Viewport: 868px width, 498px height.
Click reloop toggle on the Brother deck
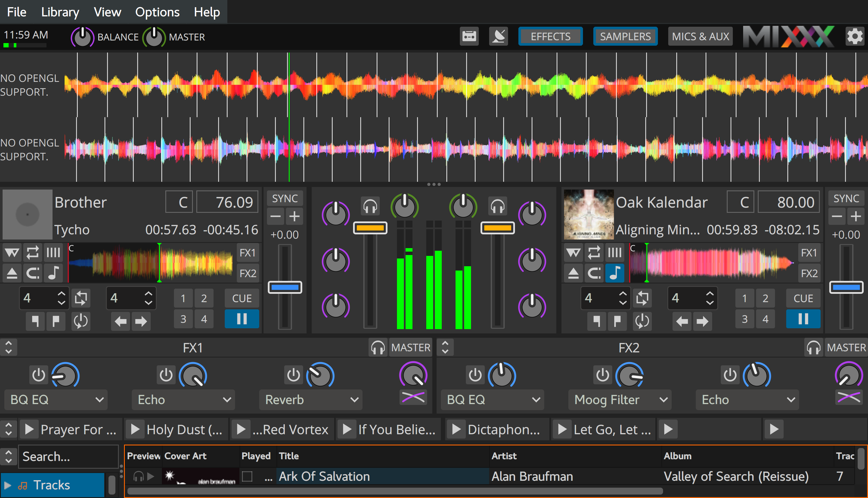pos(81,321)
